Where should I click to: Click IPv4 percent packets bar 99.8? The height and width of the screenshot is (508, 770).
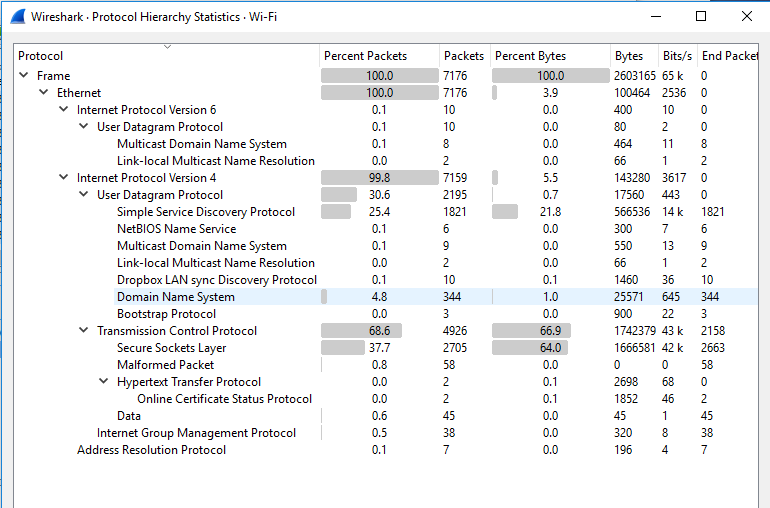click(380, 178)
